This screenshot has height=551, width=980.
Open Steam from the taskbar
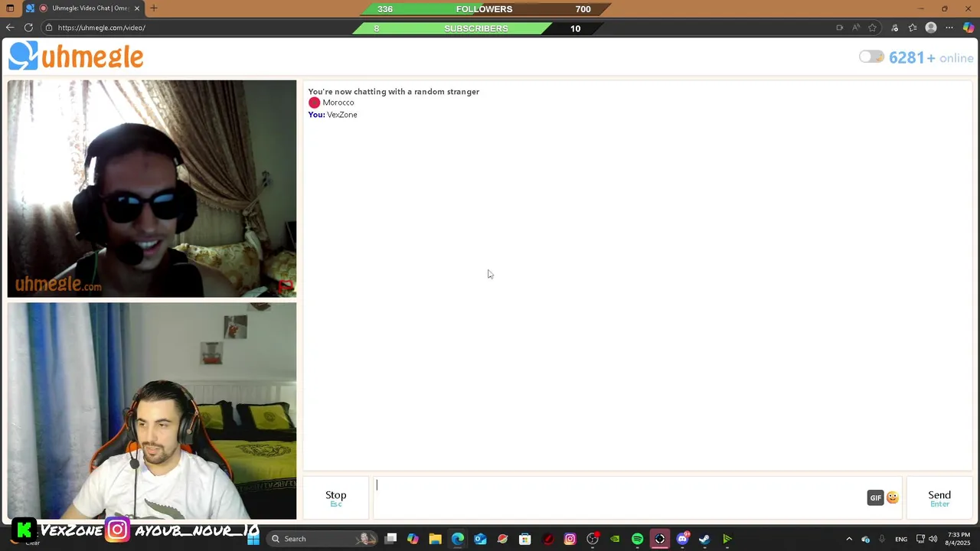point(704,539)
